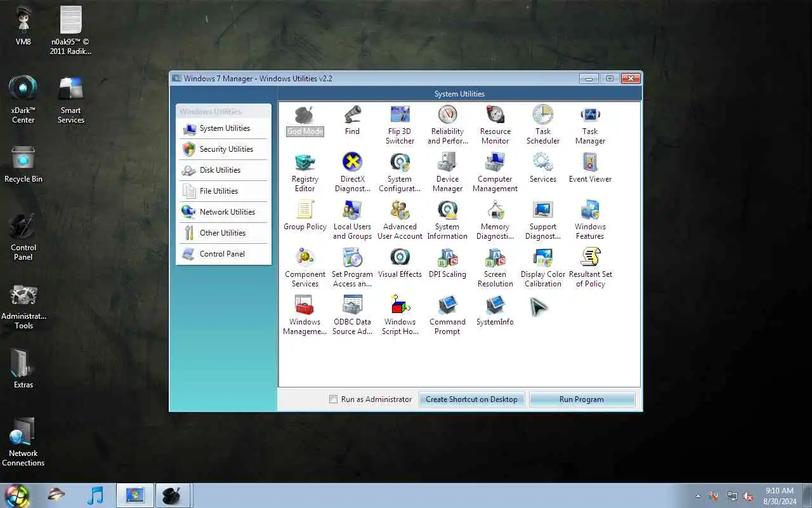Screen dimensions: 812x508
Task: Select Advanced User Account icon
Action: (x=400, y=210)
